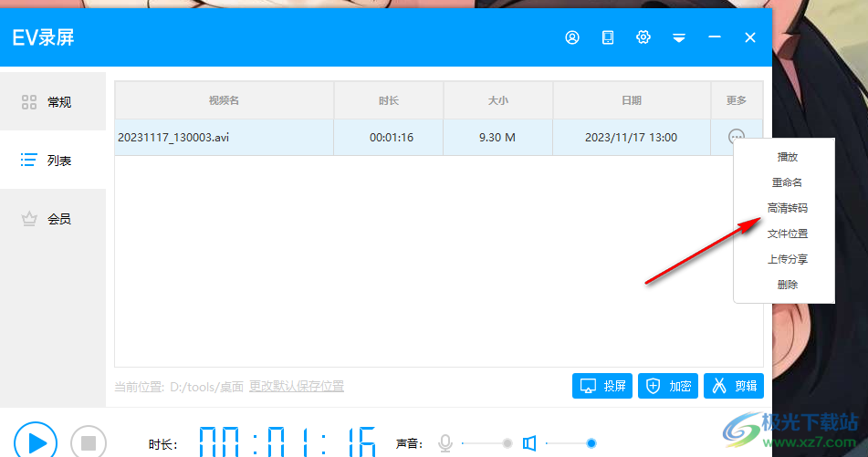Switch to the 会员 tab
Viewport: 868px width, 457px height.
[x=53, y=219]
